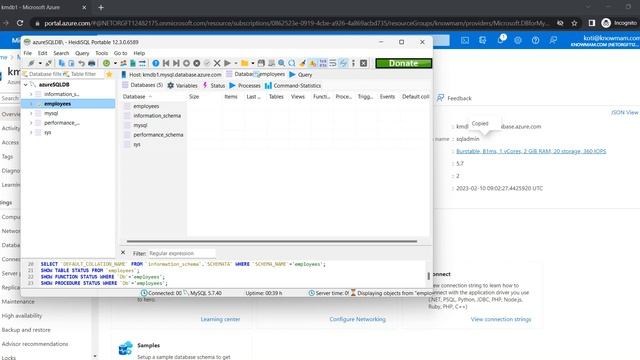Viewport: 640px width, 360px height.
Task: Switch to the Processes tab
Action: click(245, 86)
